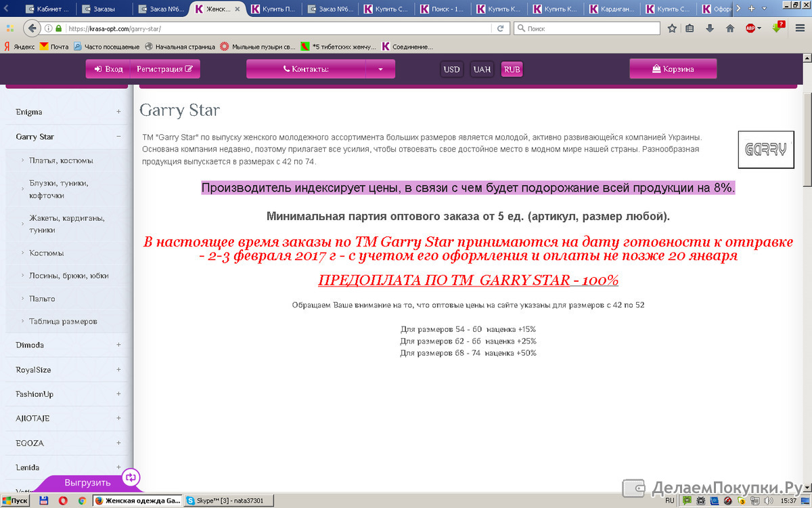Open the Почта bookmark
The height and width of the screenshot is (508, 812).
tap(54, 47)
